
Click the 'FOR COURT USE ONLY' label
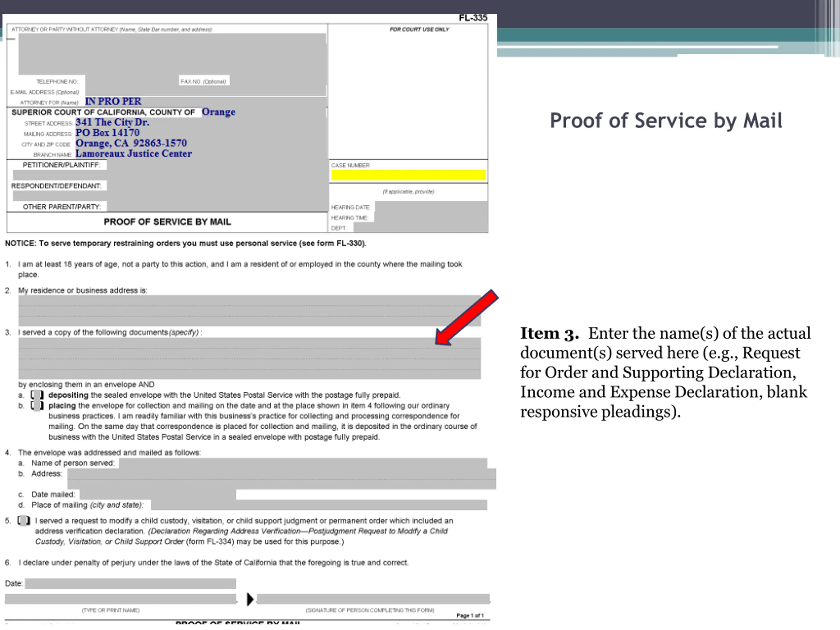(x=419, y=29)
